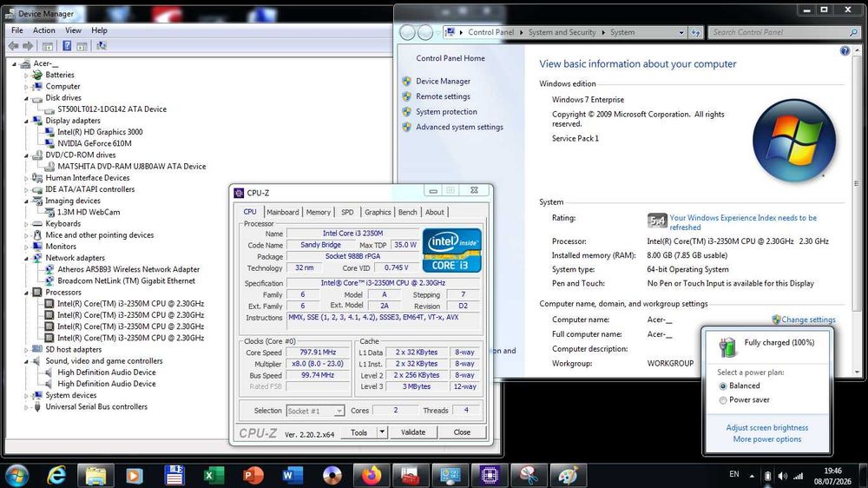The image size is (868, 488).
Task: Open Internet Explorer from the taskbar
Action: (x=56, y=475)
